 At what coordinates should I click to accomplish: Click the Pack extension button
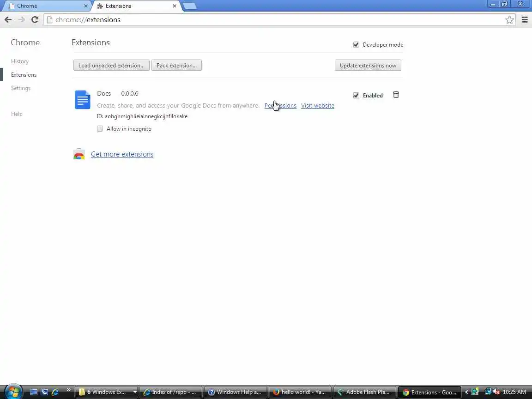[176, 66]
